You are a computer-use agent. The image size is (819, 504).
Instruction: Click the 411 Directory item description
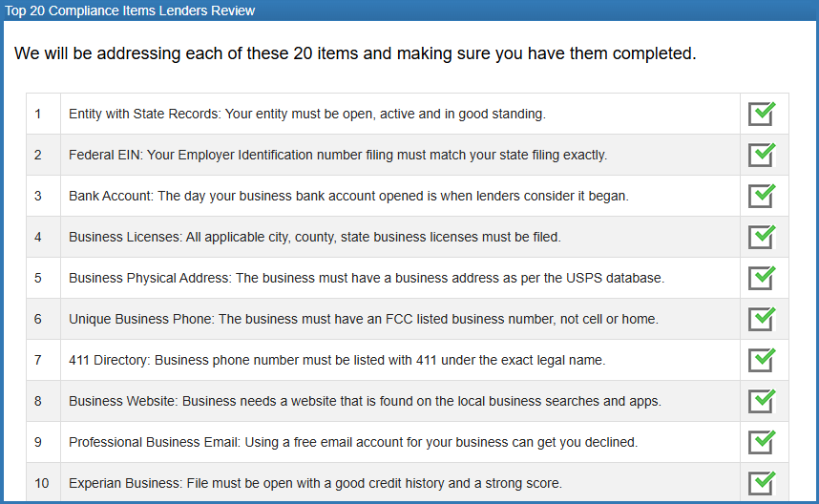point(337,360)
